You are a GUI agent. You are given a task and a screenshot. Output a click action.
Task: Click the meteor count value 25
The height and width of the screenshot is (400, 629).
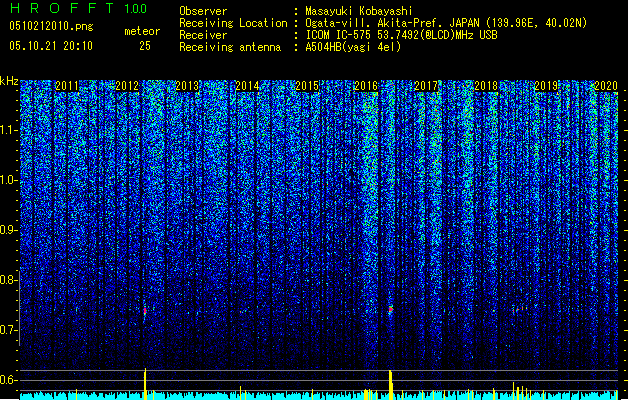coord(145,46)
